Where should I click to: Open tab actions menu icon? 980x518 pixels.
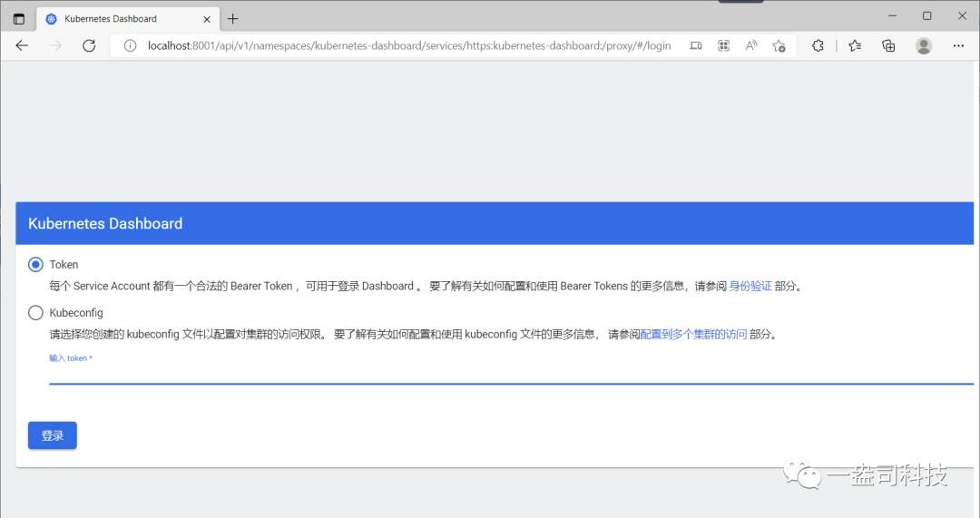point(19,19)
